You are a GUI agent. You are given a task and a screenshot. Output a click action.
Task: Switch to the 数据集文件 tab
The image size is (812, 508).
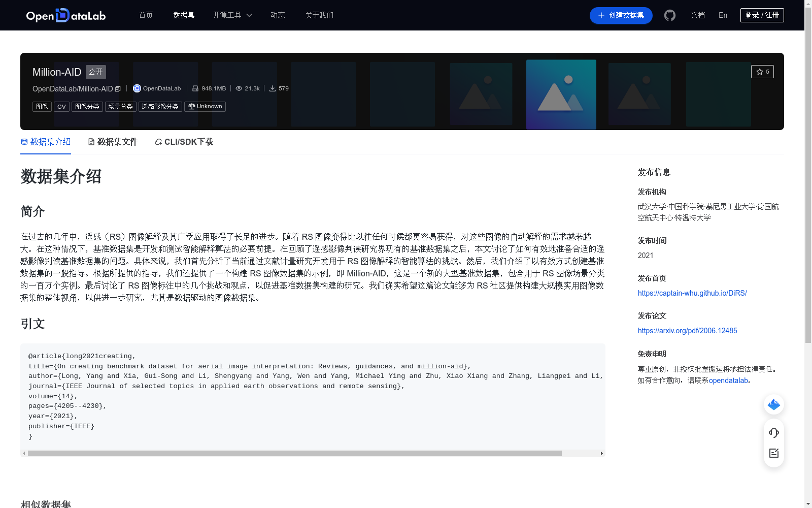pyautogui.click(x=113, y=142)
